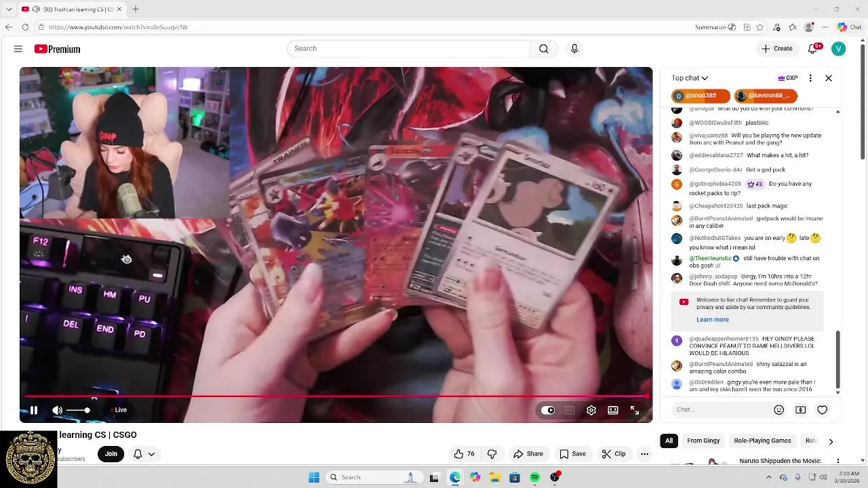Select the @kevtron88 chip in chat
868x488 pixels.
click(765, 96)
